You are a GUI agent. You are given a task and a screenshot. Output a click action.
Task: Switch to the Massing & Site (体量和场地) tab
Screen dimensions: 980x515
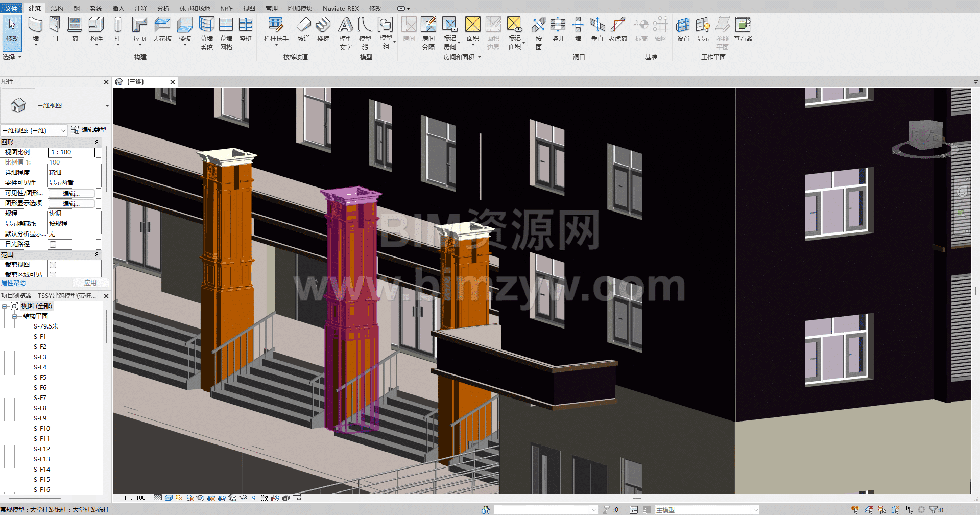[195, 8]
